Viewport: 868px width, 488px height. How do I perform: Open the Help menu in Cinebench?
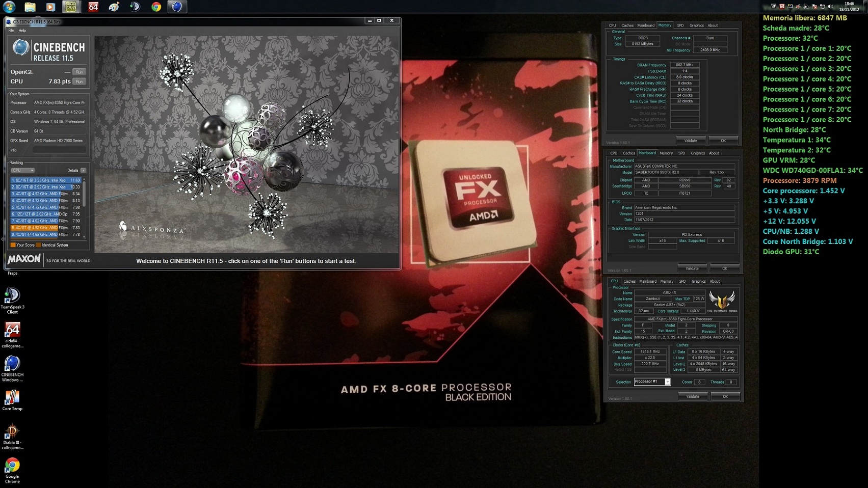click(22, 31)
